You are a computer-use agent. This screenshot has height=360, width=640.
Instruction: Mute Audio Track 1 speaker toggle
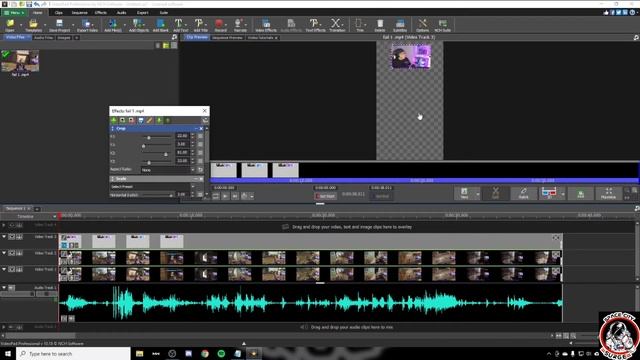pos(12,288)
